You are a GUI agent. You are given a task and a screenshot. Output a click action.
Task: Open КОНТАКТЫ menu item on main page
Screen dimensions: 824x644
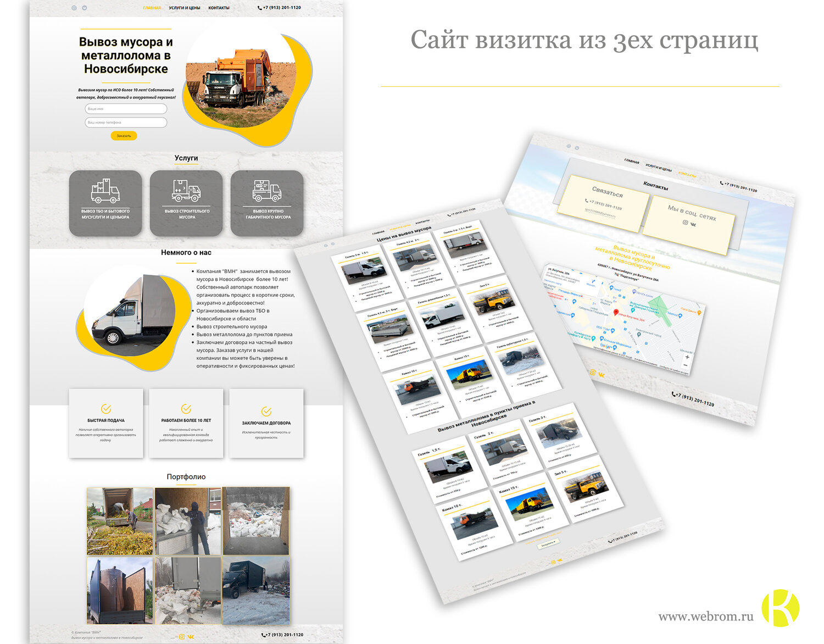click(219, 8)
